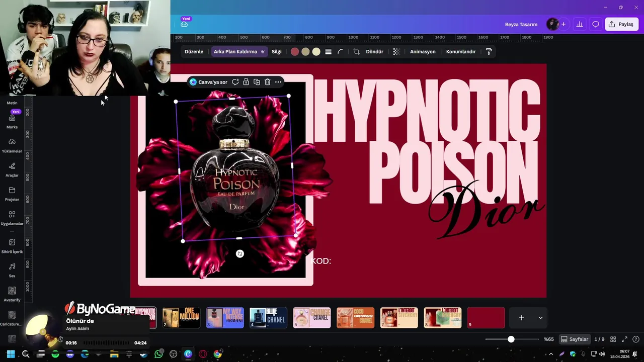Click the corner rounding icon
The width and height of the screenshot is (644, 362).
tap(341, 52)
